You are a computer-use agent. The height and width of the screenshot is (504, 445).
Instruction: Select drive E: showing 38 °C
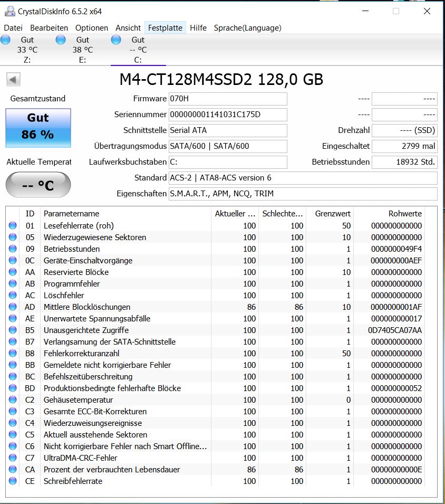click(82, 50)
